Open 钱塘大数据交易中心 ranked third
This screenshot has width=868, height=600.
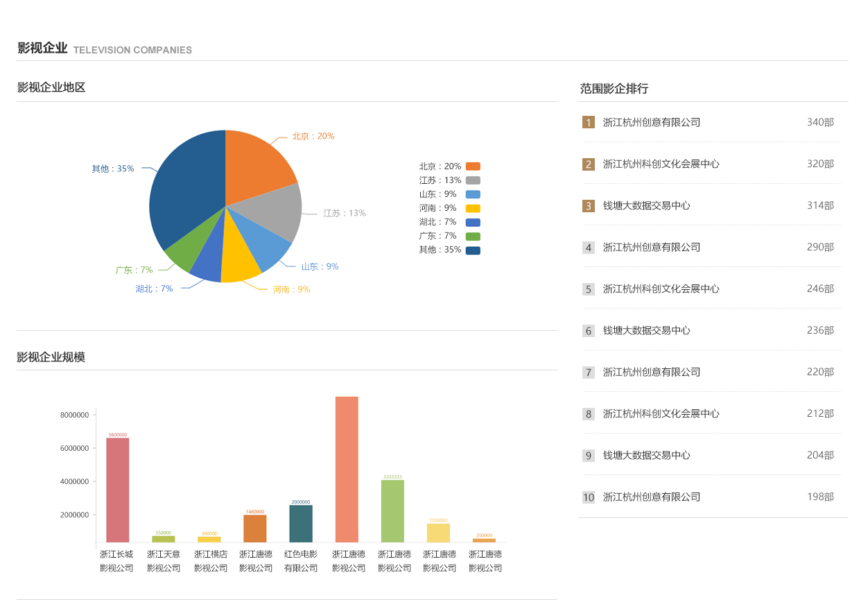click(x=647, y=205)
